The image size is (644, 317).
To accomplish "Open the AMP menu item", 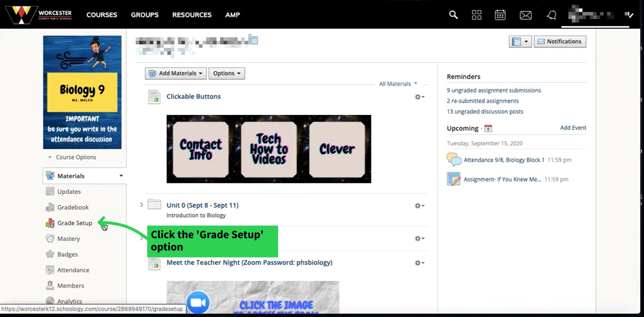I will [x=233, y=15].
